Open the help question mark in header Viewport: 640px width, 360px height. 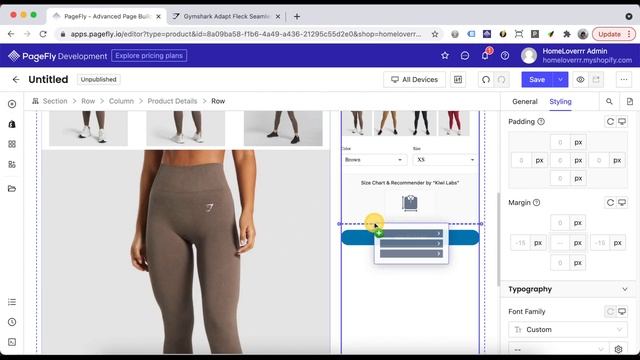click(505, 56)
